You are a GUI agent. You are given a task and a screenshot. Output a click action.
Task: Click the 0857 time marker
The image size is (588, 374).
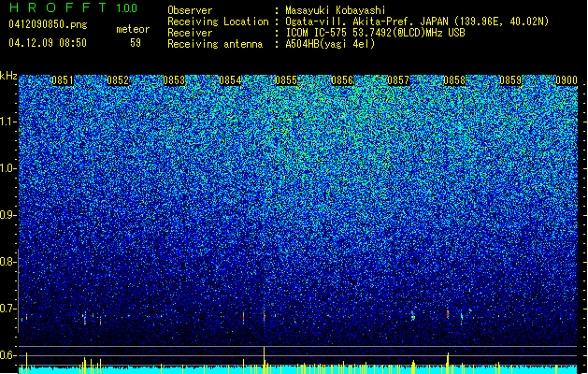pyautogui.click(x=398, y=80)
